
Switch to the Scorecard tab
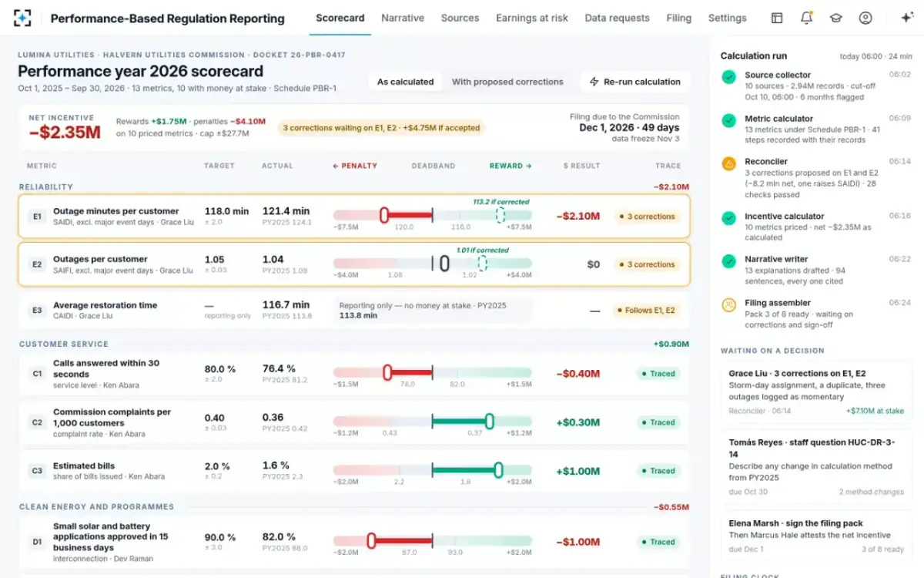[340, 18]
